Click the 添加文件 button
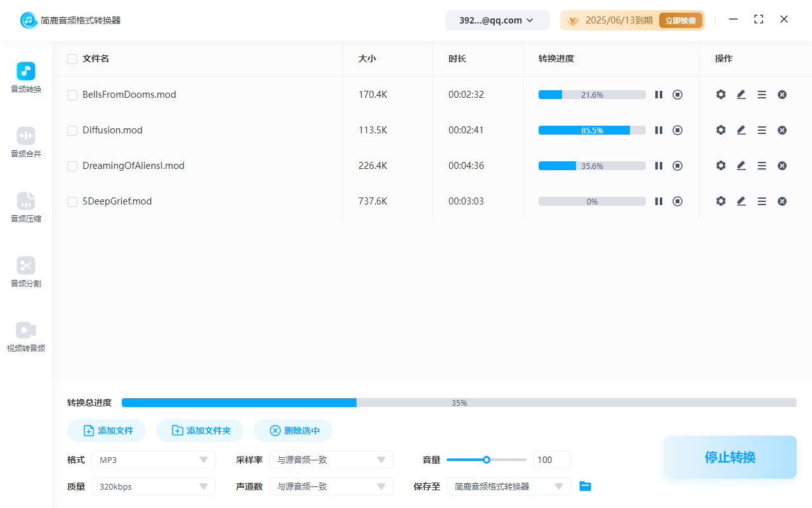The image size is (812, 508). click(107, 431)
